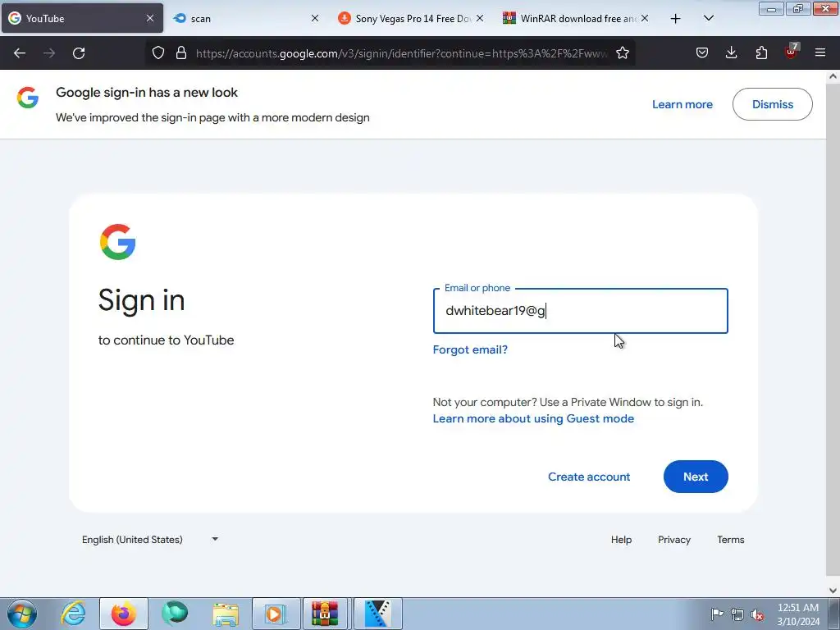840x630 pixels.
Task: Click the Forgot email? link
Action: 470,349
